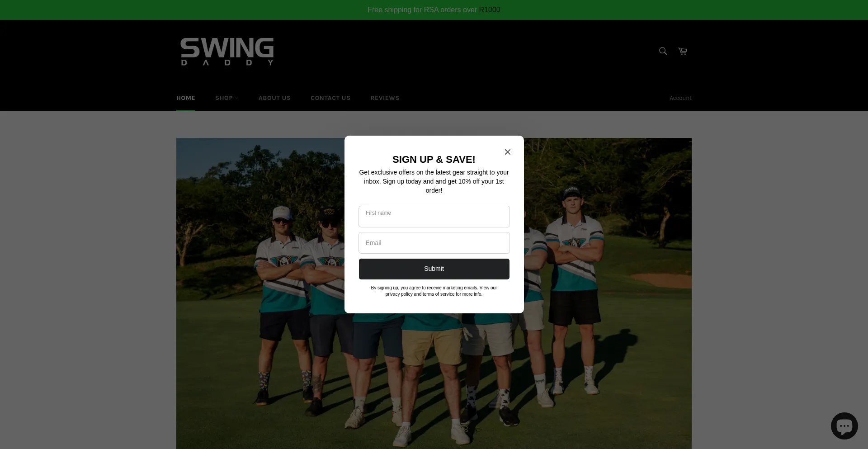868x449 pixels.
Task: Click the R1000 amount in announcement bar
Action: click(490, 10)
